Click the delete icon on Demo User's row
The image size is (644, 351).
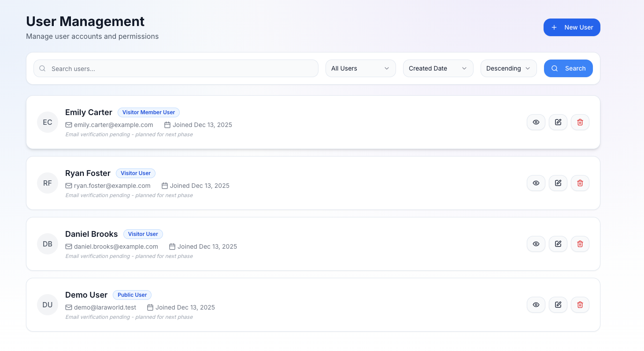coord(580,305)
